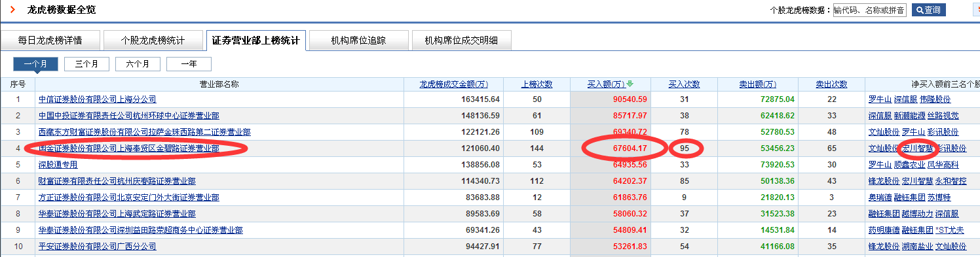Click the sell amount 21820.13
This screenshot has width=980, height=257.
coord(777,197)
